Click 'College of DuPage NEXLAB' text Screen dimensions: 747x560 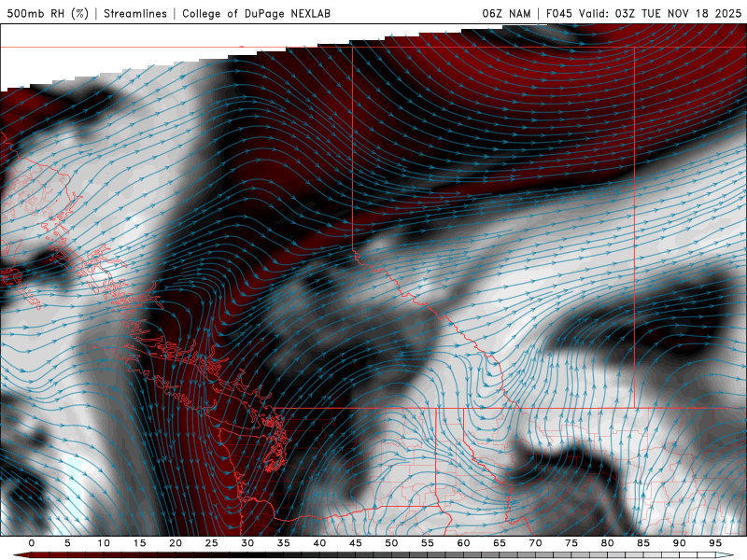pyautogui.click(x=256, y=13)
